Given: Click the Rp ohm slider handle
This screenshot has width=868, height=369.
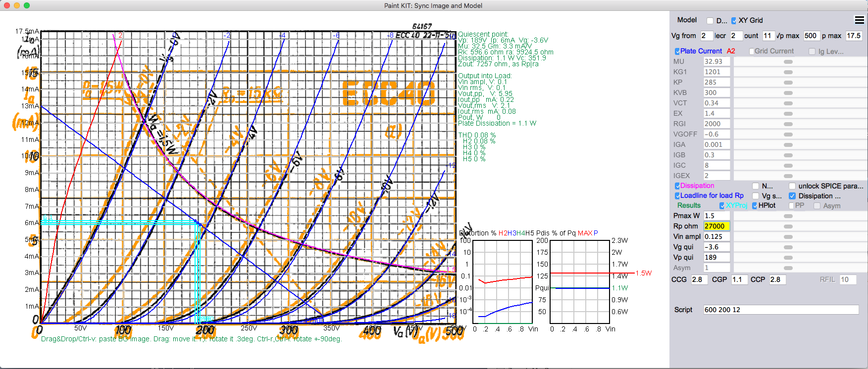Looking at the screenshot, I should coord(788,227).
